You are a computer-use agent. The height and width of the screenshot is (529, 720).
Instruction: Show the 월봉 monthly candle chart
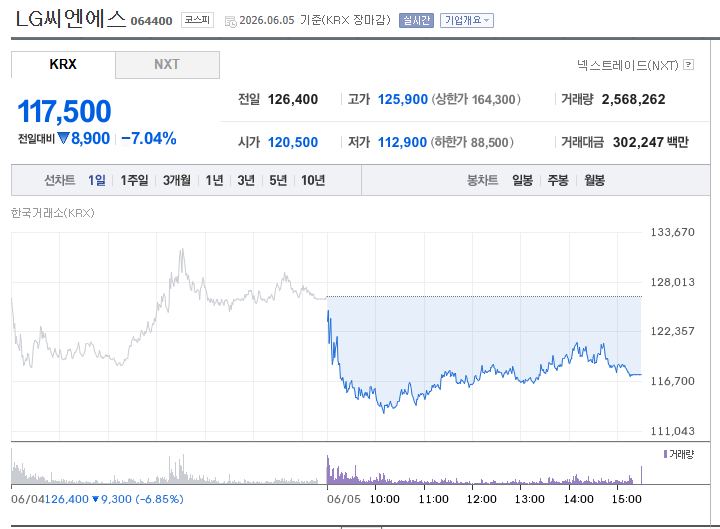point(594,180)
